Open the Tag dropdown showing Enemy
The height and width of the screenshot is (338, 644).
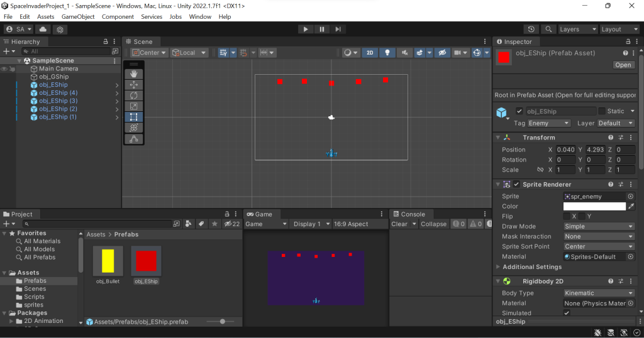pyautogui.click(x=549, y=123)
